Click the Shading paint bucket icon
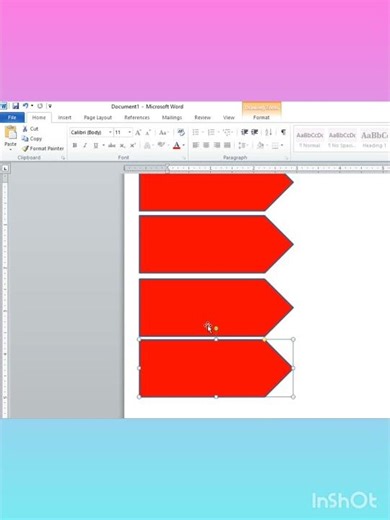 [x=260, y=145]
